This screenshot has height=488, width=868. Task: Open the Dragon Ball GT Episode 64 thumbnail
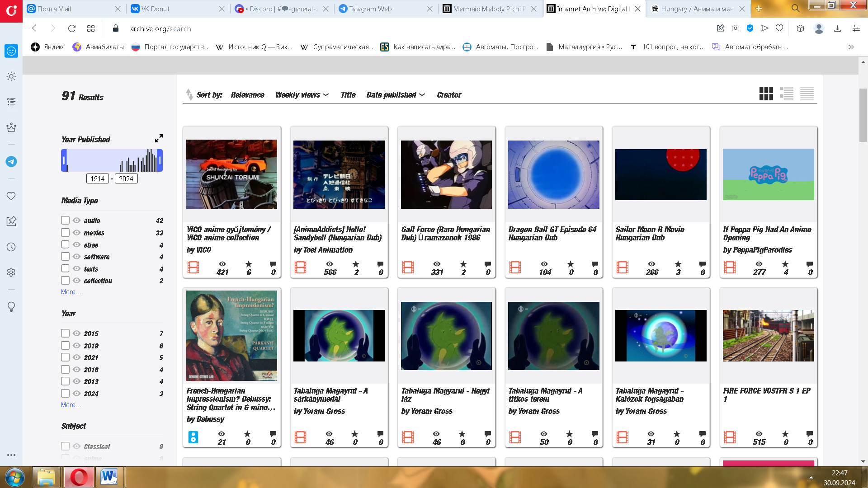point(553,174)
